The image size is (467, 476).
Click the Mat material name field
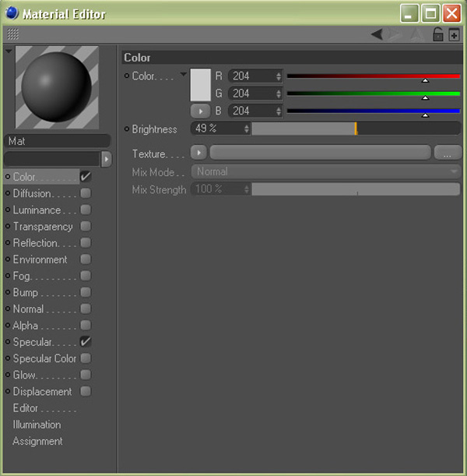pyautogui.click(x=58, y=141)
